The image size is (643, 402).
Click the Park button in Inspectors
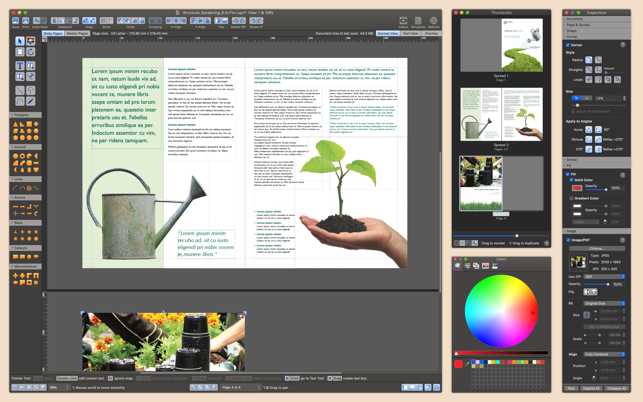[x=571, y=388]
